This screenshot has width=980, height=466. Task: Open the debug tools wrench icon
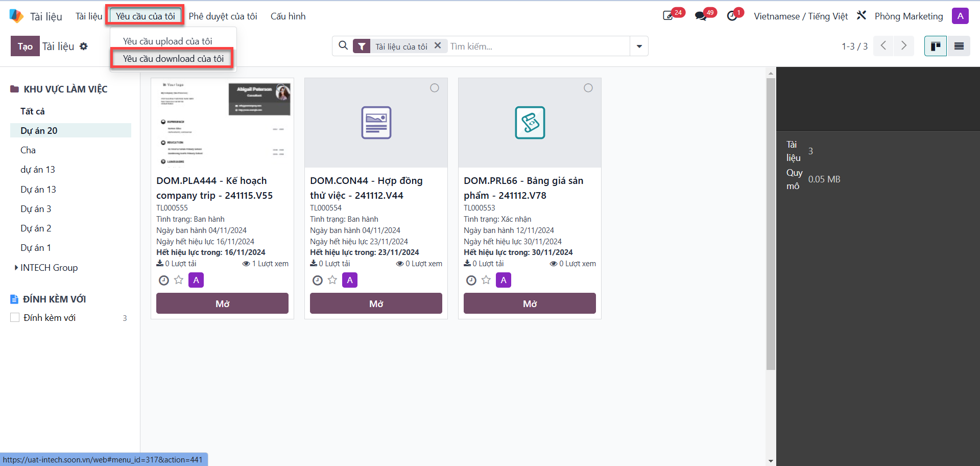pyautogui.click(x=862, y=16)
